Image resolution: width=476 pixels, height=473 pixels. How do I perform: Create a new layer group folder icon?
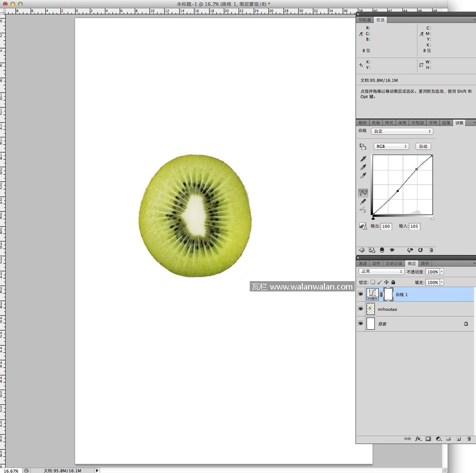[449, 439]
